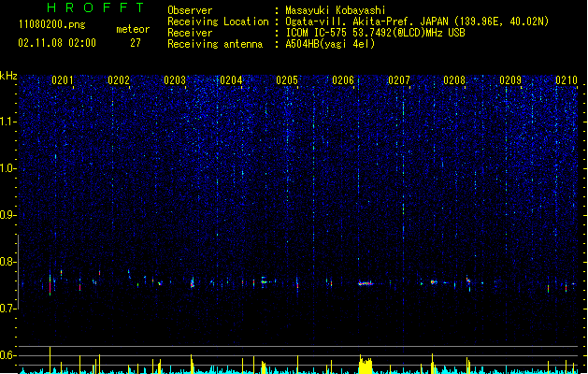
Task: Click the 0205 time marker
Action: coord(287,80)
